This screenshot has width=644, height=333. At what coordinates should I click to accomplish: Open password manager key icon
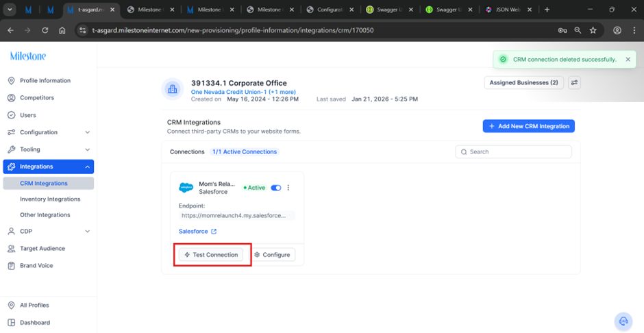(x=562, y=30)
